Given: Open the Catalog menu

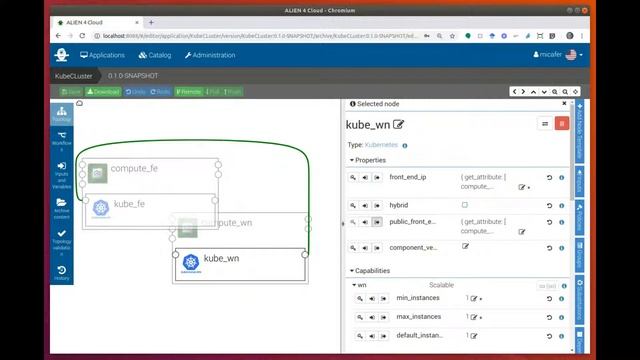Looking at the screenshot, I should tap(155, 55).
